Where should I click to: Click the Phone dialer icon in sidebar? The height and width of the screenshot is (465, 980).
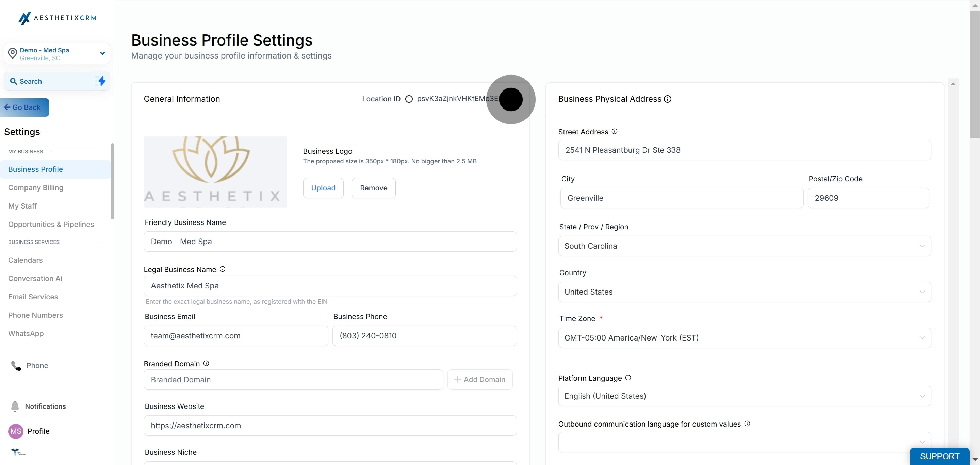(x=16, y=365)
